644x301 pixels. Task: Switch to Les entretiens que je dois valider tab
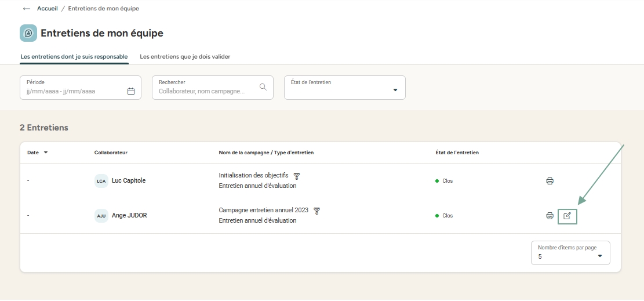point(185,56)
